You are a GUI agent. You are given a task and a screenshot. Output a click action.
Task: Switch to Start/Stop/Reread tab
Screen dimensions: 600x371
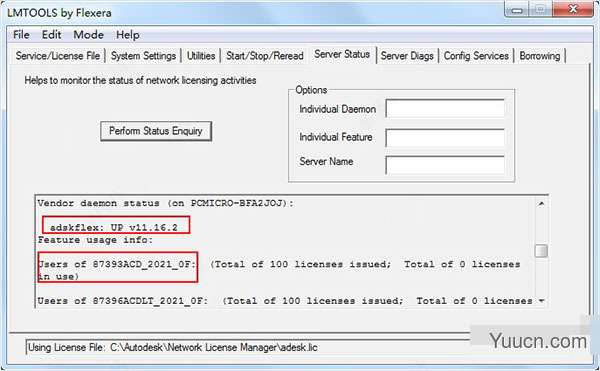click(x=264, y=56)
